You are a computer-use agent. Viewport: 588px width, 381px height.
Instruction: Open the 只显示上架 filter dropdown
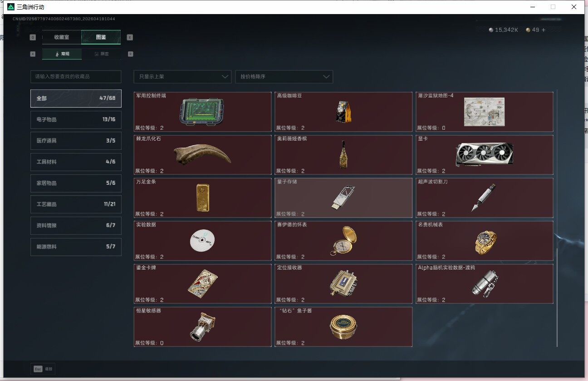point(182,77)
